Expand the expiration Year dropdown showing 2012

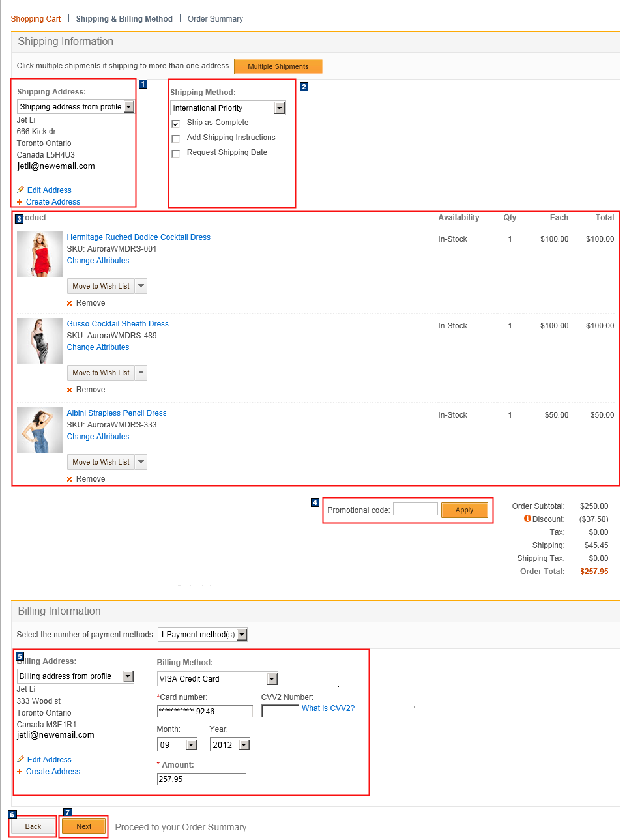244,744
